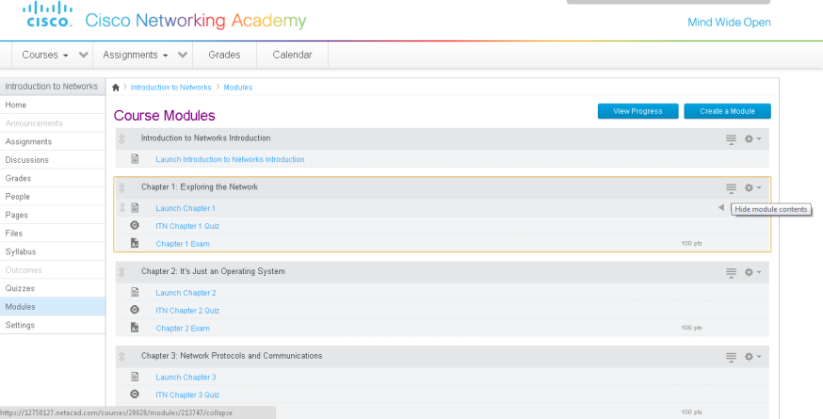823x419 pixels.
Task: Open Chapter 1 gear settings dropdown
Action: click(752, 188)
